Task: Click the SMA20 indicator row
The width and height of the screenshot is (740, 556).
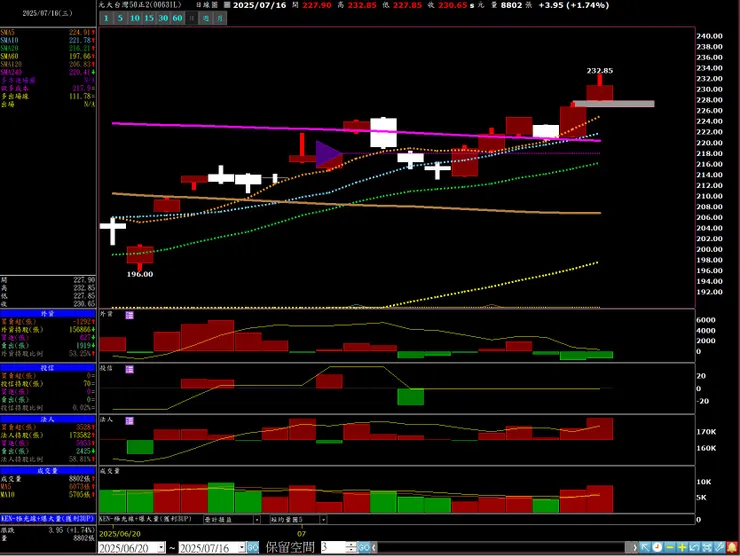Action: click(x=48, y=48)
